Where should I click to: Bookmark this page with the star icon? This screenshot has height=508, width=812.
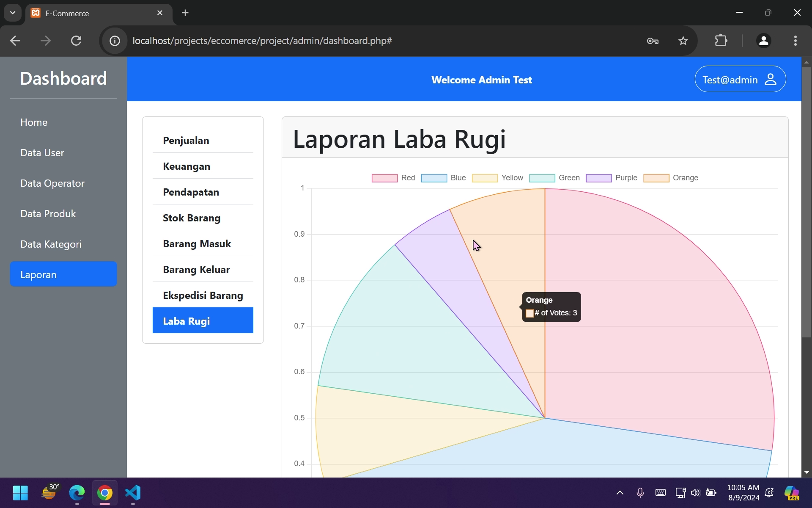click(683, 41)
